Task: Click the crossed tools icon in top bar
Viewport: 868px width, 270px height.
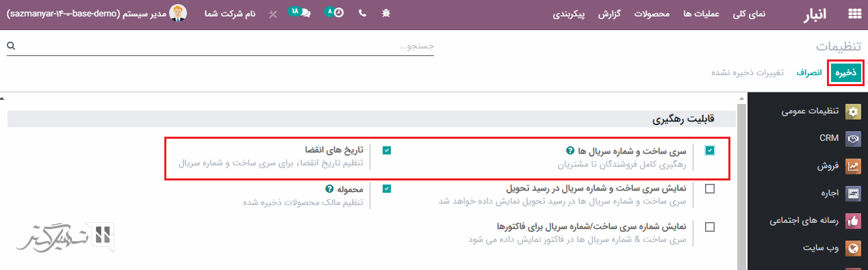Action: (272, 14)
